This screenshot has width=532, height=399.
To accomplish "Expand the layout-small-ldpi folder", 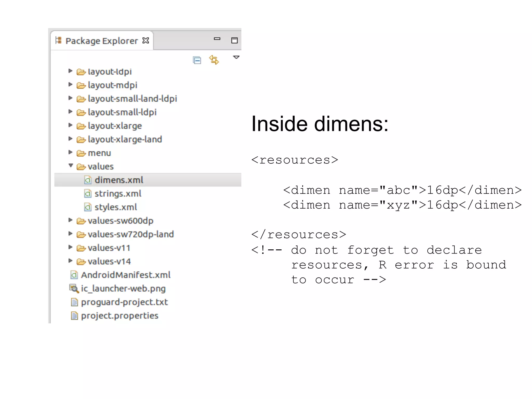I will coord(70,111).
